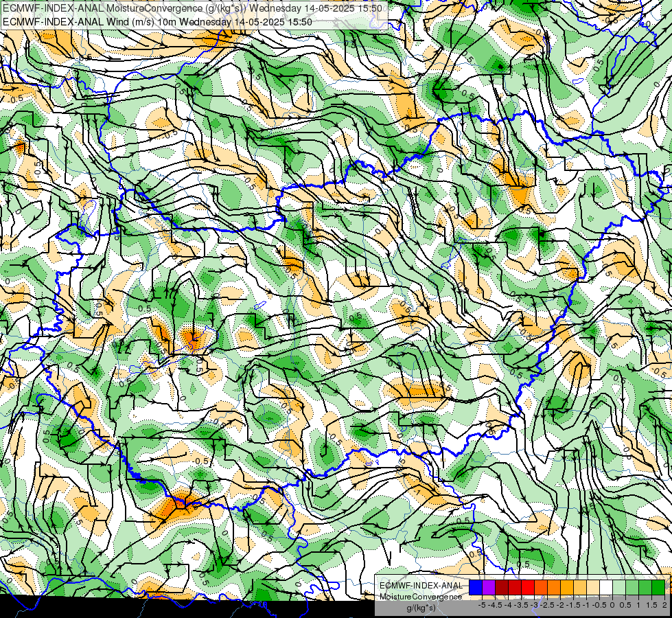
Task: Select the dark maroon swatch left of -4
Action: click(x=502, y=588)
